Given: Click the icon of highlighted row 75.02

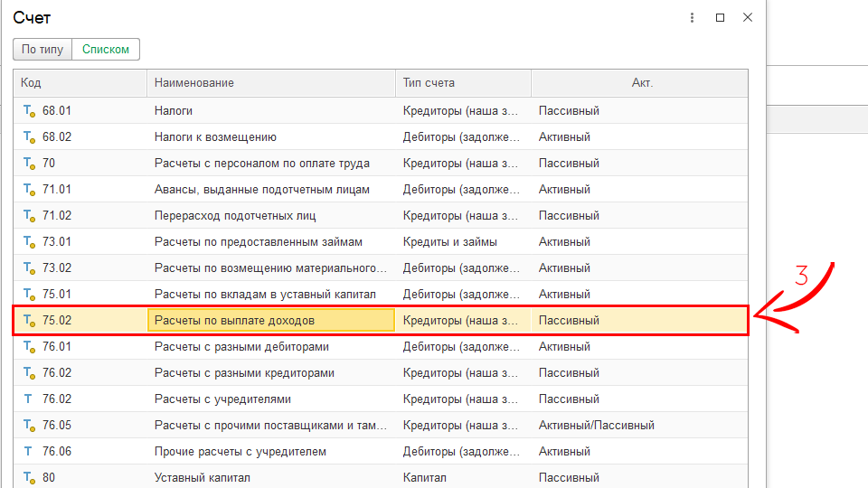Looking at the screenshot, I should [29, 321].
